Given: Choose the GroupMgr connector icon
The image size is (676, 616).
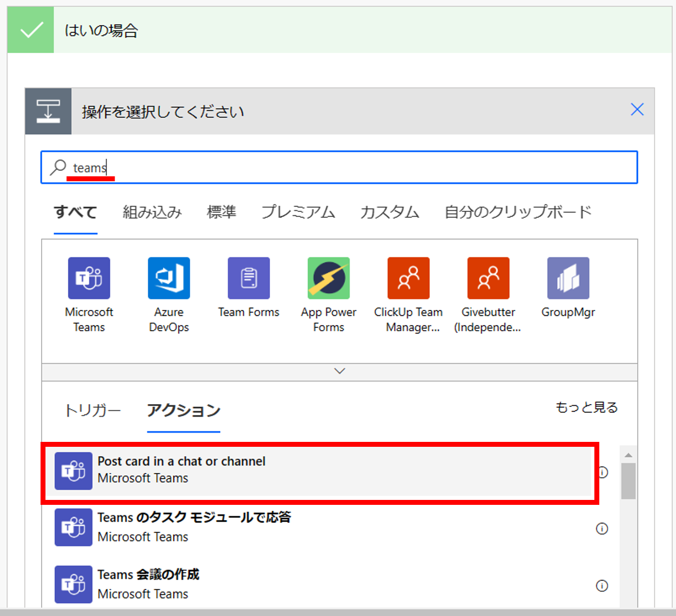Looking at the screenshot, I should [x=568, y=278].
